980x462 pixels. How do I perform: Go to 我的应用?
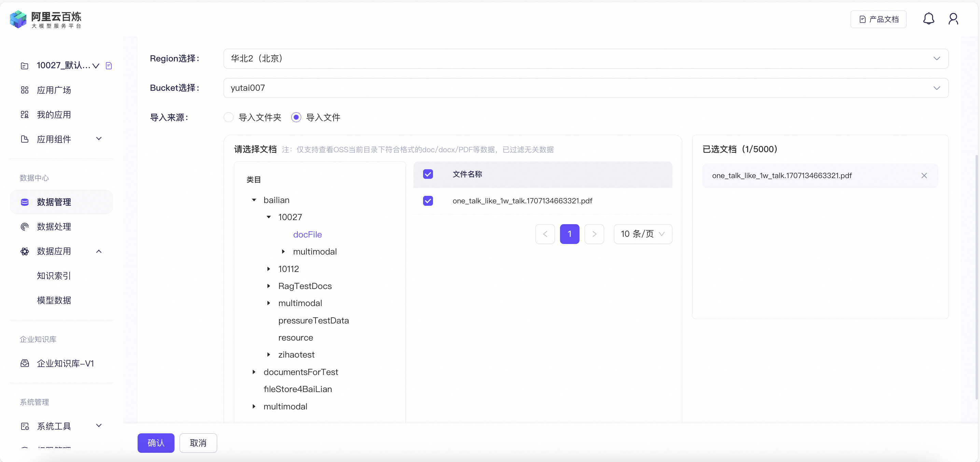tap(54, 114)
